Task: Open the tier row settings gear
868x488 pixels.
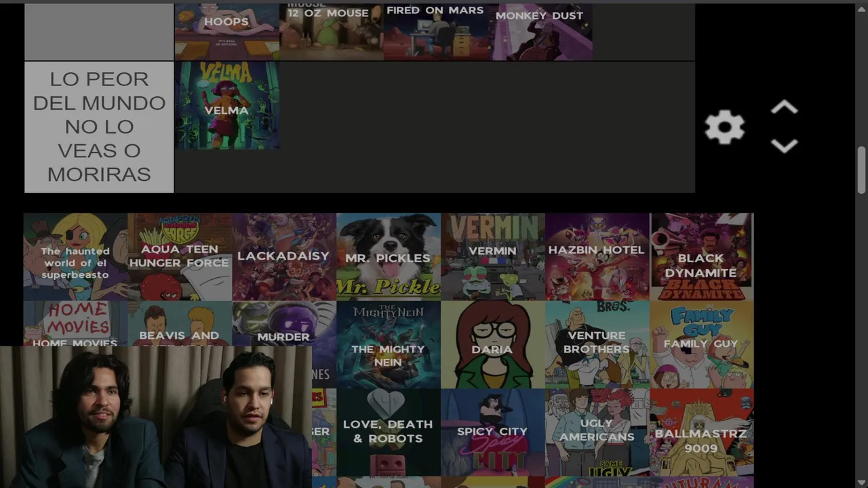Action: [x=724, y=127]
